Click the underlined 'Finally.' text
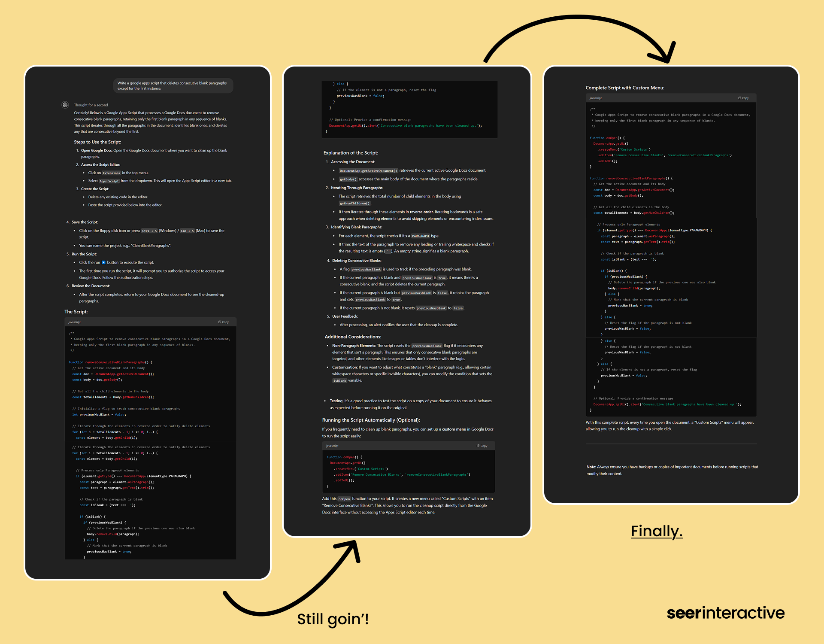This screenshot has width=824, height=644. [656, 531]
